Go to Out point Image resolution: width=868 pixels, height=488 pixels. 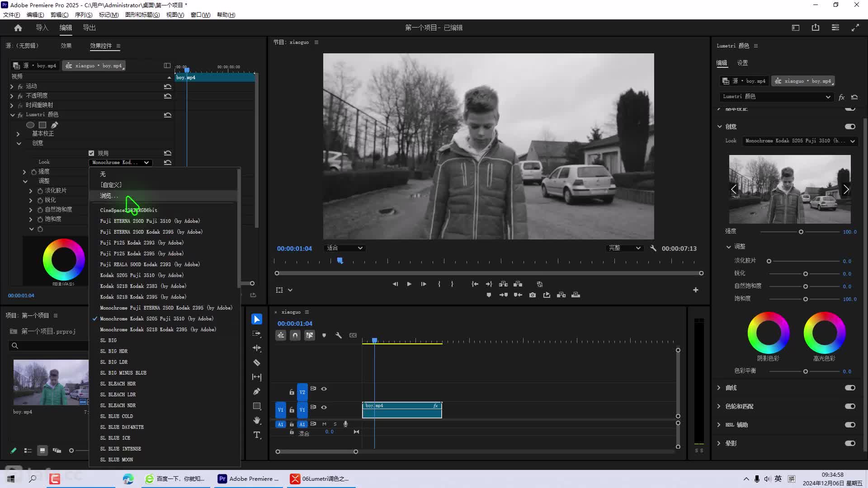coord(489,284)
